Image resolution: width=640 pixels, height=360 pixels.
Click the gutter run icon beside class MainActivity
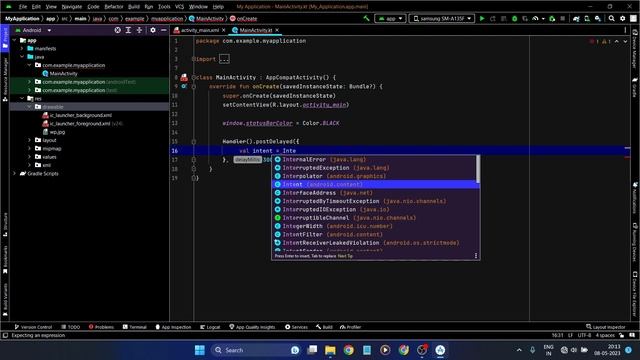(x=184, y=77)
